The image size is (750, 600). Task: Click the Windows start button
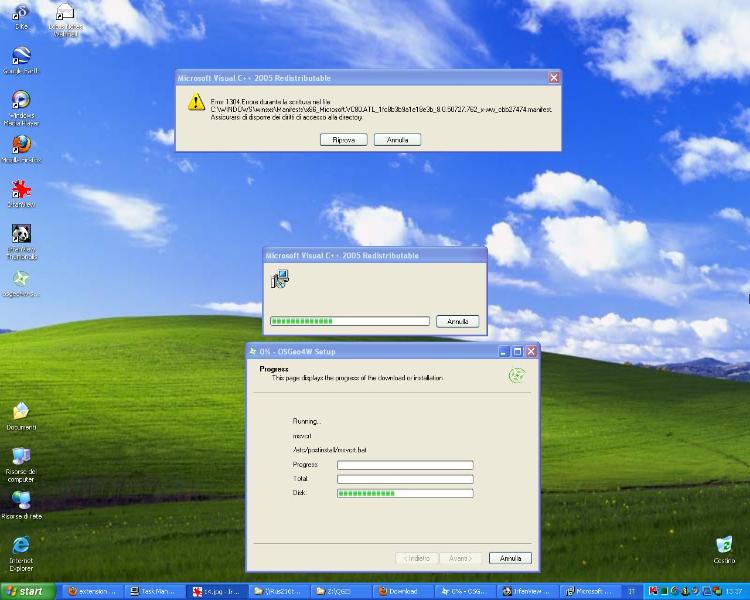pos(28,591)
